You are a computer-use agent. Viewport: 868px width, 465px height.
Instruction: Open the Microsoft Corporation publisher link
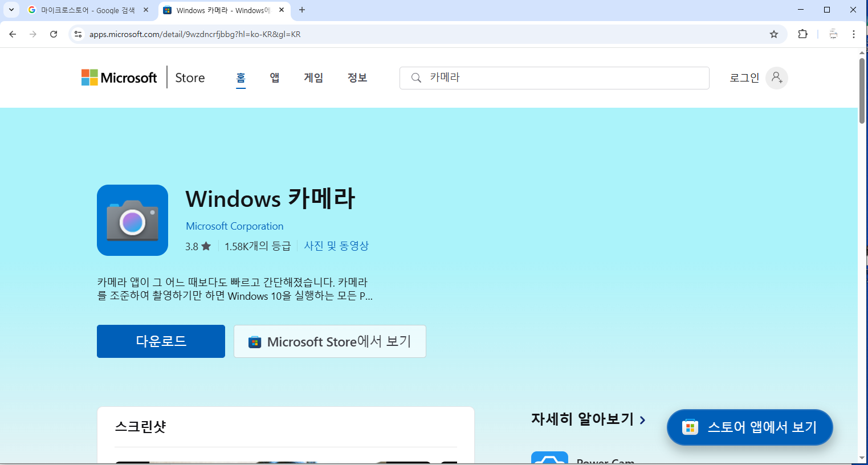pyautogui.click(x=234, y=226)
